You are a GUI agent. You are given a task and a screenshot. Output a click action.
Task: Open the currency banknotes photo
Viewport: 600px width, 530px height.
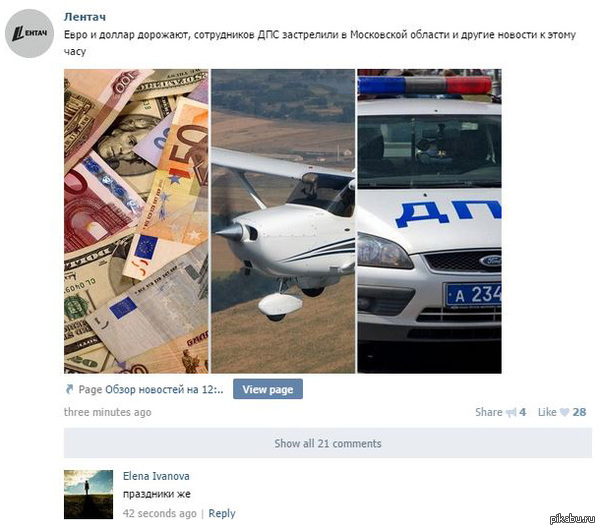coord(136,221)
